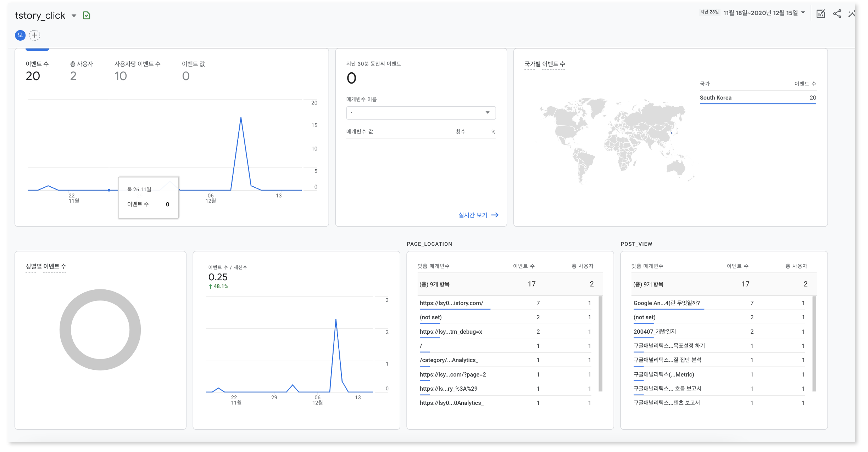Click the blue all-users segment badge
Image resolution: width=868 pixels, height=452 pixels.
[20, 35]
